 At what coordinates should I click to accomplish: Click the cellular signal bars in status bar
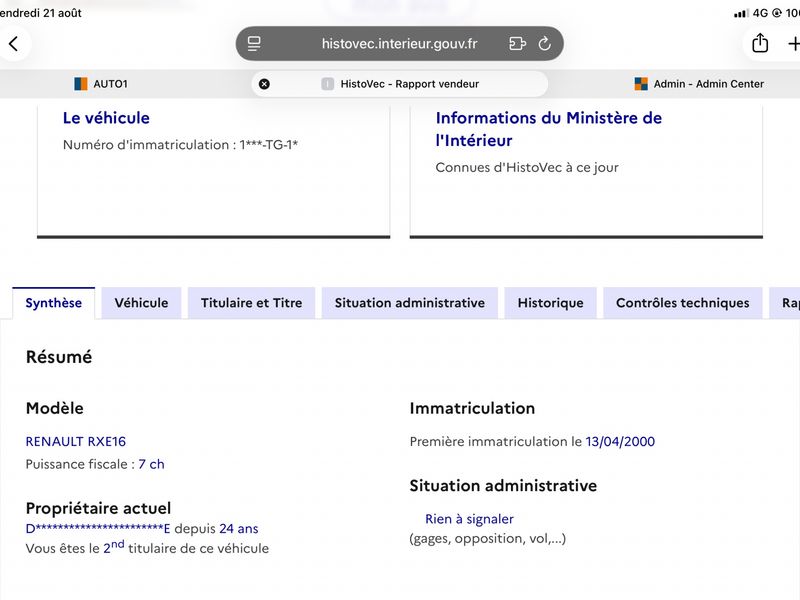pyautogui.click(x=741, y=13)
